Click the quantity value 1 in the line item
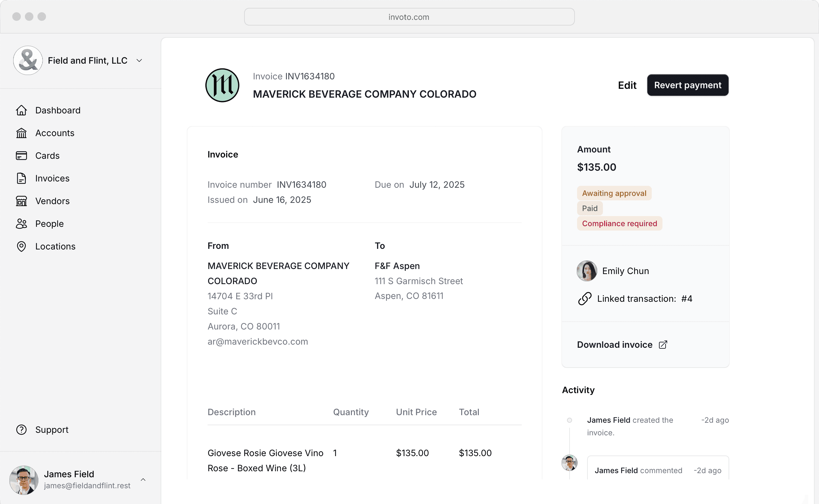Viewport: 819px width, 504px height. (x=335, y=453)
